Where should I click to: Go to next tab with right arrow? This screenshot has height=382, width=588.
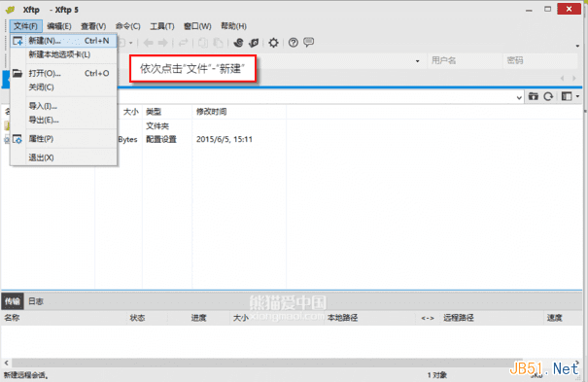574,79
